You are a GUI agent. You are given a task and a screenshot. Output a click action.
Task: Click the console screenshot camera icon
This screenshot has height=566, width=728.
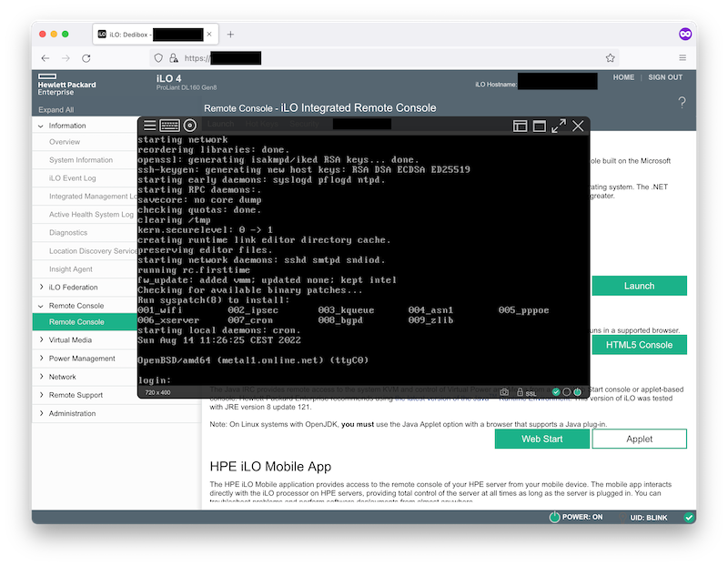[x=504, y=392]
